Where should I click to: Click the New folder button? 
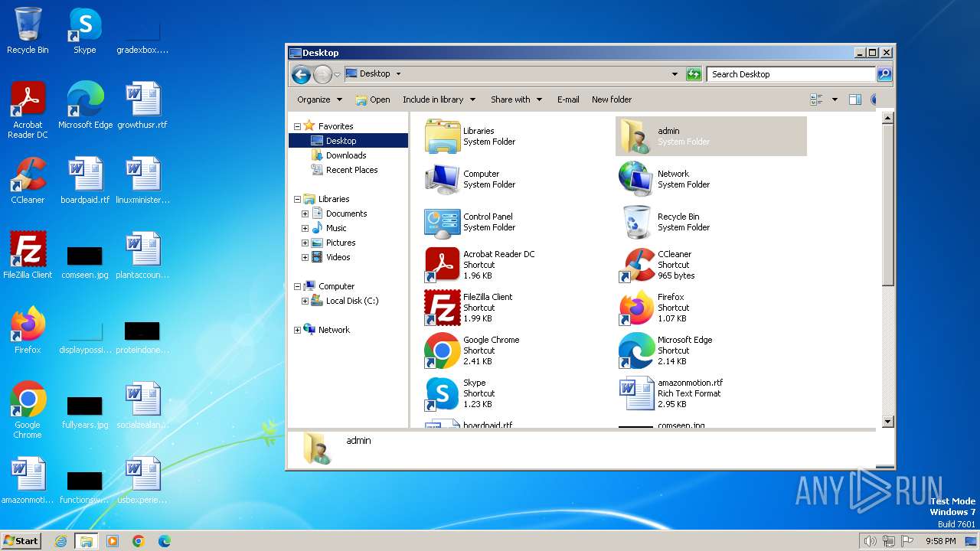point(612,99)
